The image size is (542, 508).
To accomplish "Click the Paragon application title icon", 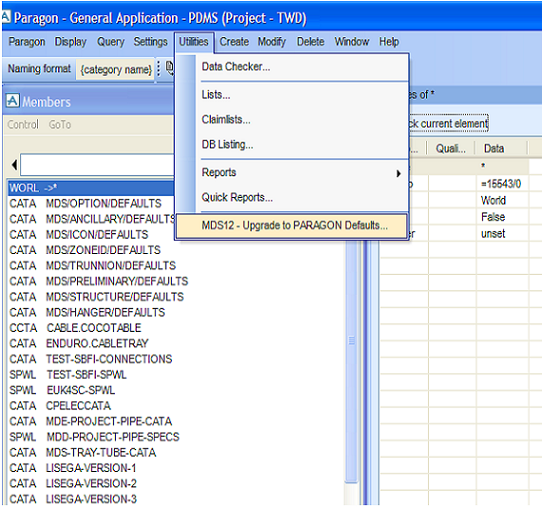I will (6, 17).
